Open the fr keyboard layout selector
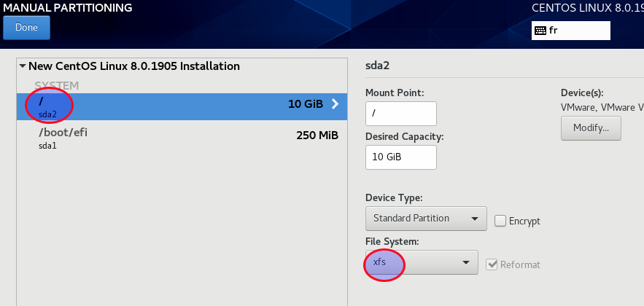Viewport: 644px width, 306px height. pos(571,31)
